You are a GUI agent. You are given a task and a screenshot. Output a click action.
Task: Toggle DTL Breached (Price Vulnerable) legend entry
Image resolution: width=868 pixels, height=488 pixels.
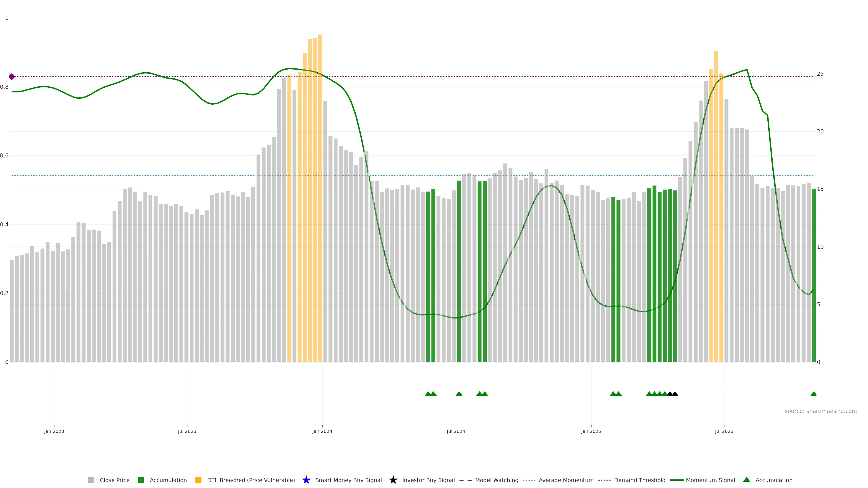251,480
